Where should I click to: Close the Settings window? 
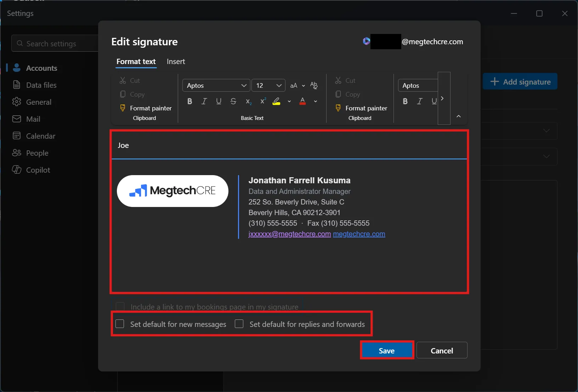click(565, 13)
